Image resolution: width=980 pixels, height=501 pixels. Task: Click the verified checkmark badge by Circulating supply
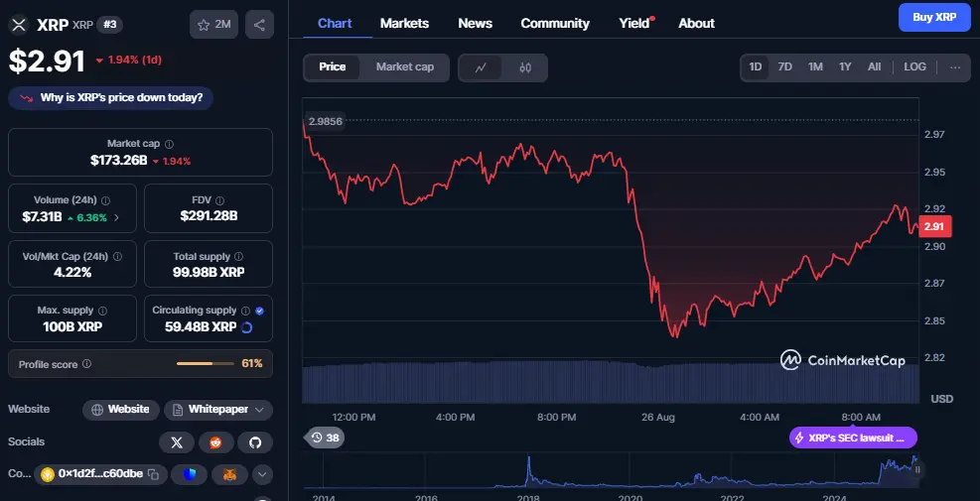[x=259, y=311]
